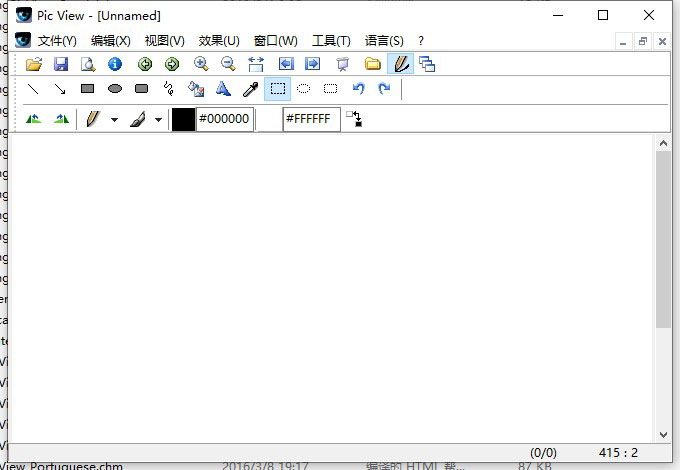Select the pencil tool in color row
Image resolution: width=680 pixels, height=470 pixels.
tap(93, 119)
